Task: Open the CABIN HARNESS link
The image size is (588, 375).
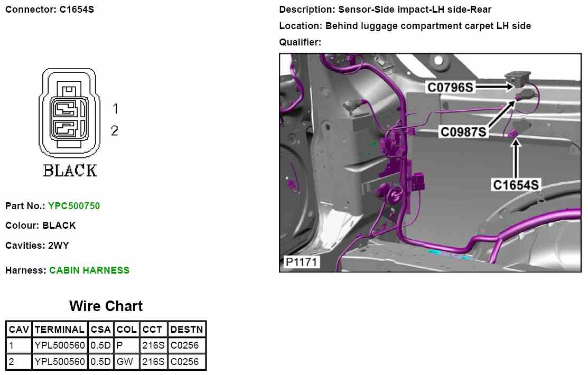Action: 89,270
